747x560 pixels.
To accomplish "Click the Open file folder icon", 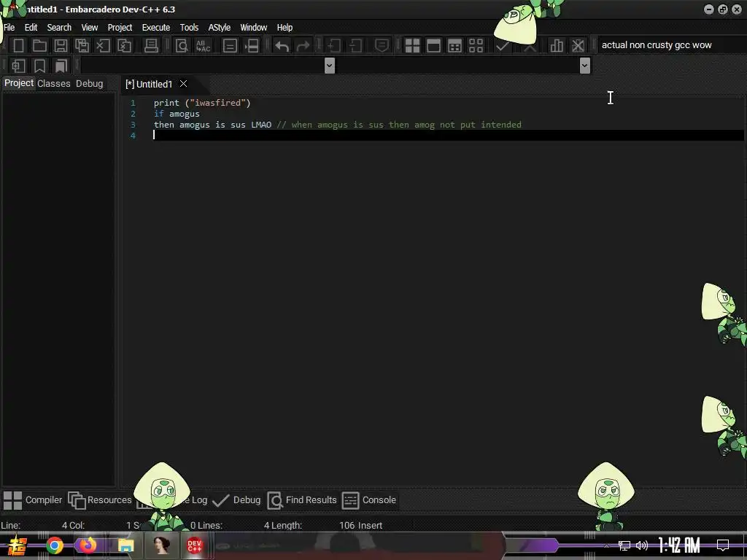I will (39, 46).
